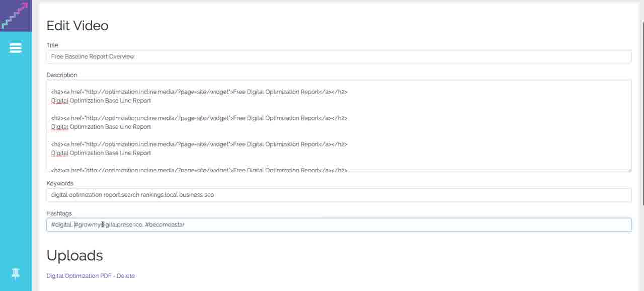Screen dimensions: 644x291
Task: Click the Keywords label
Action: point(60,183)
